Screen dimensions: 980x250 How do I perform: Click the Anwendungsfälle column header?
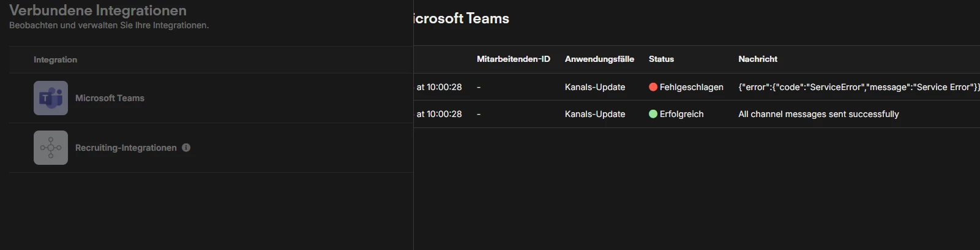point(599,59)
